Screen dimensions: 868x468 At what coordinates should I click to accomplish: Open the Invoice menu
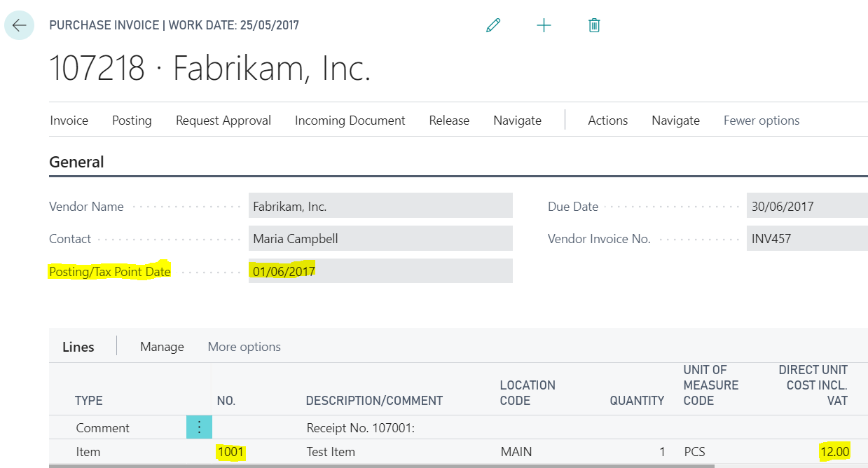69,121
